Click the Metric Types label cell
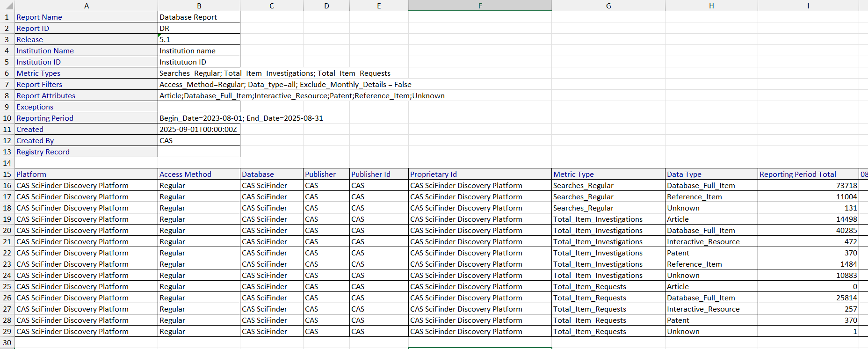This screenshot has width=868, height=349. [87, 73]
